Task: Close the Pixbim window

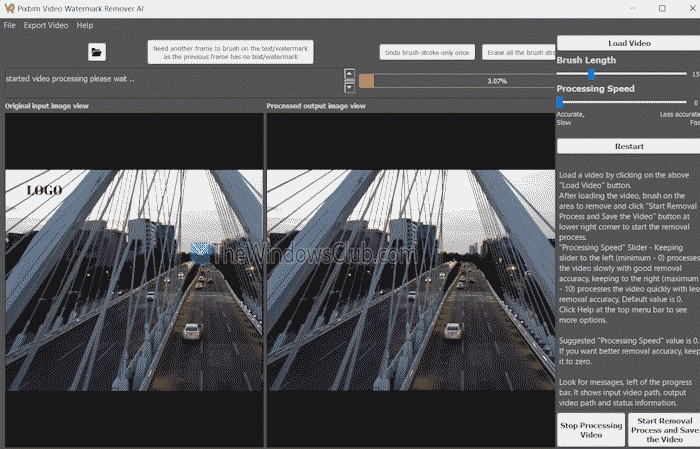Action: [692, 8]
